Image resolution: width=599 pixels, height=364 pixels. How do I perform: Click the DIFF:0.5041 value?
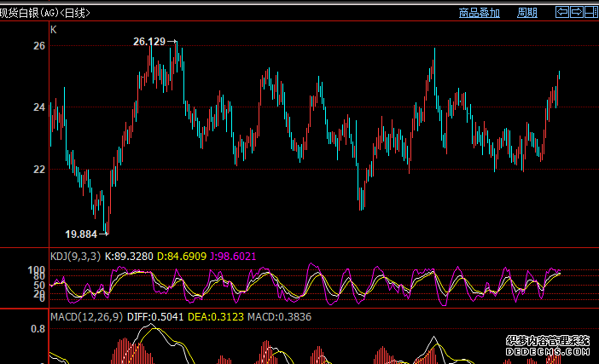click(x=155, y=317)
